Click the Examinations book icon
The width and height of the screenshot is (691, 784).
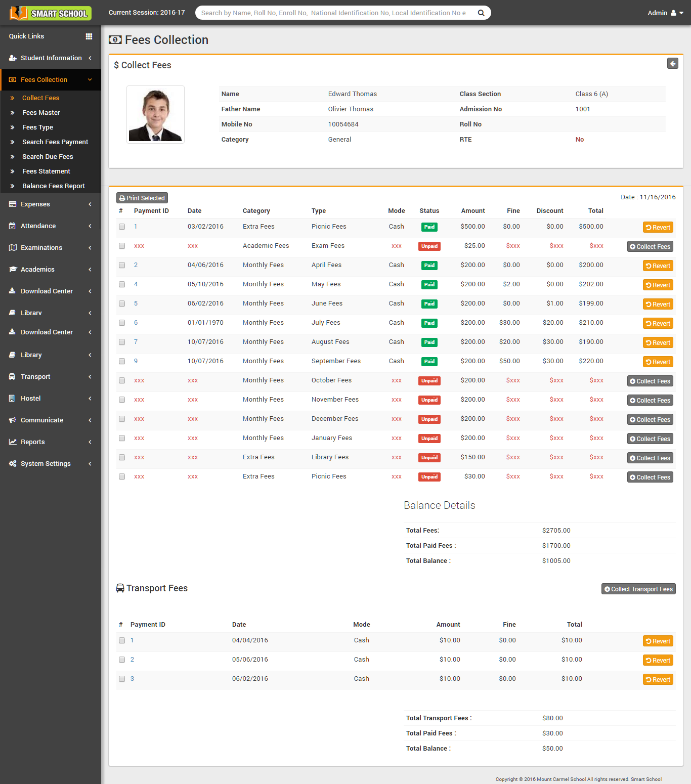tap(12, 247)
